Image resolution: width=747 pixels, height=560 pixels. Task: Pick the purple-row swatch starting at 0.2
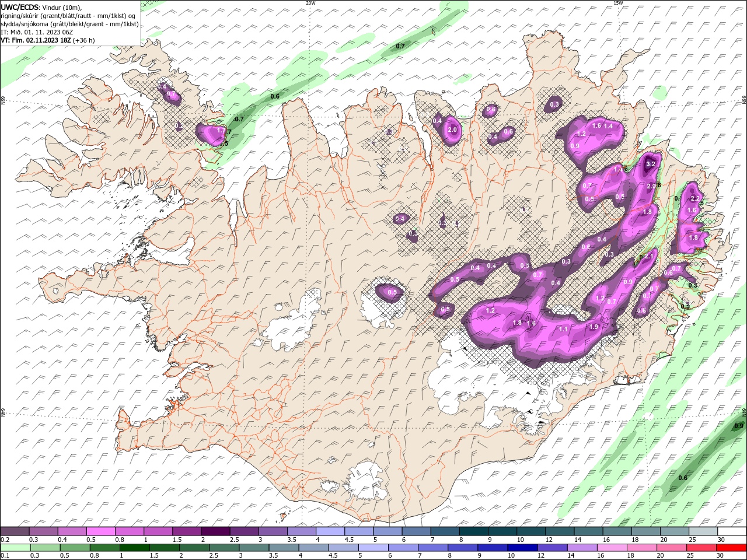point(15,531)
